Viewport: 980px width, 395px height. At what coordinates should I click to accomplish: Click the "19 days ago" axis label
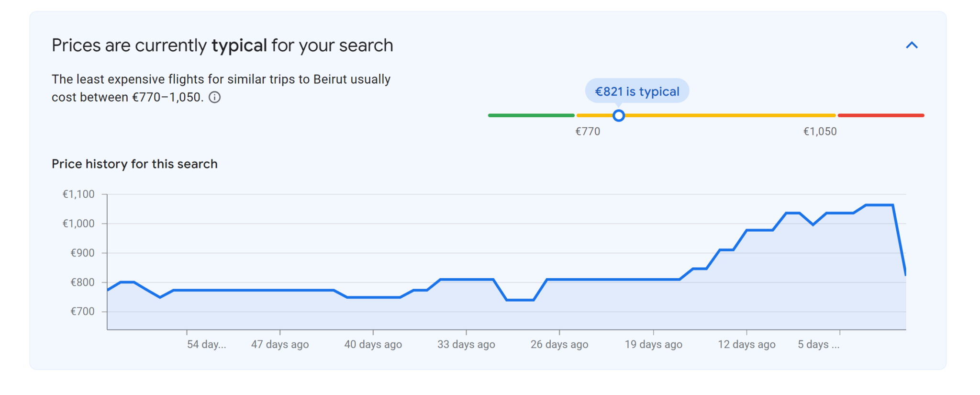pos(653,345)
